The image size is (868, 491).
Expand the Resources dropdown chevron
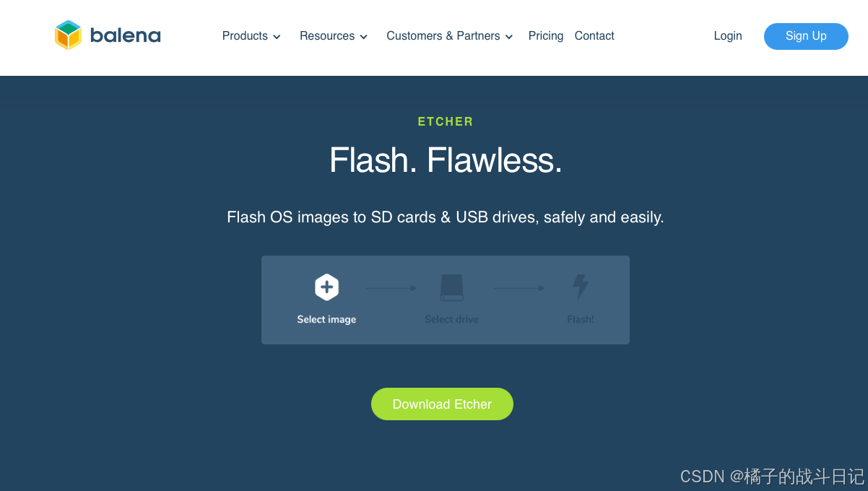click(x=363, y=37)
